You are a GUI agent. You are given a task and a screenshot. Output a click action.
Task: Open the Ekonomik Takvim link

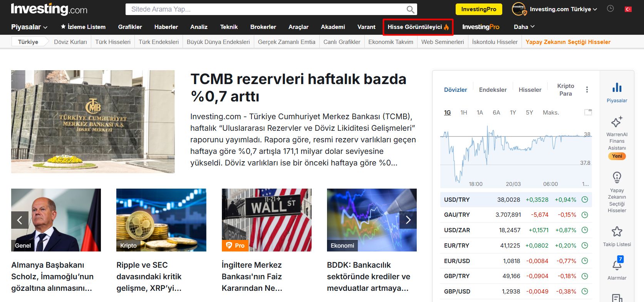[x=391, y=42]
